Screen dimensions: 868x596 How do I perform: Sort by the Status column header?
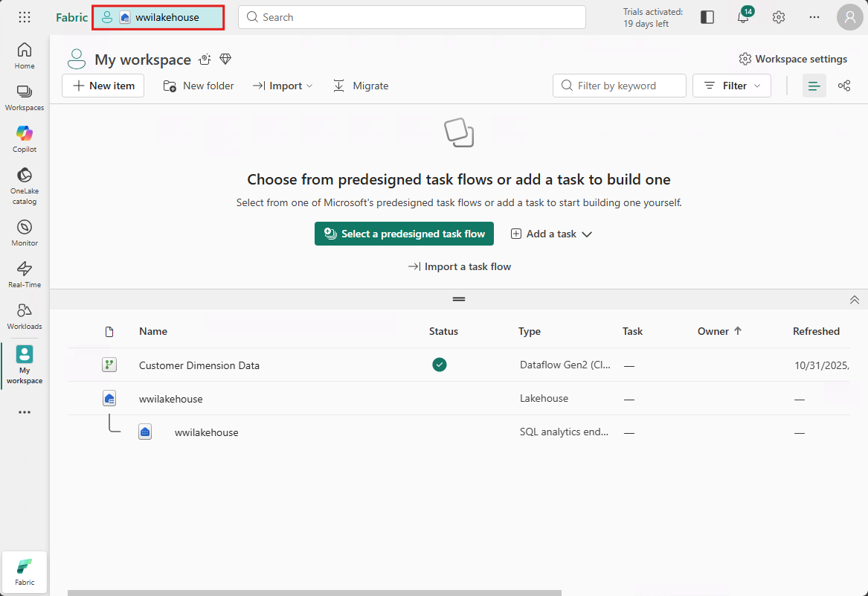pos(443,331)
